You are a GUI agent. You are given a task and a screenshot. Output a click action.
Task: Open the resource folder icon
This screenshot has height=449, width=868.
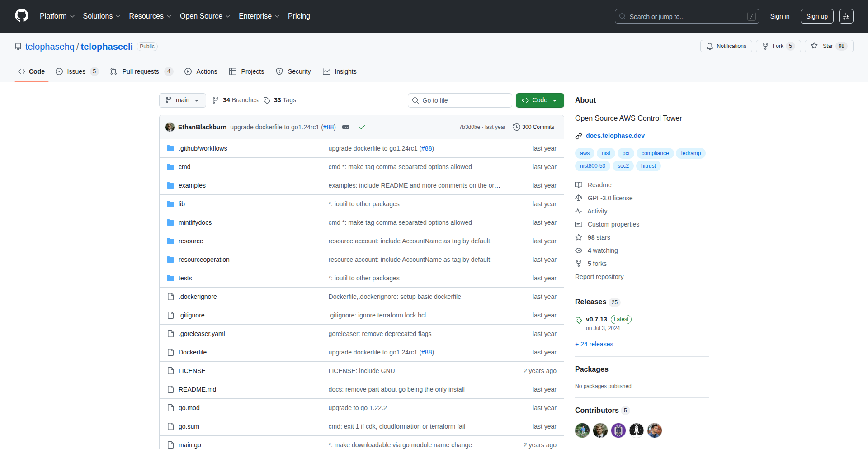tap(170, 241)
